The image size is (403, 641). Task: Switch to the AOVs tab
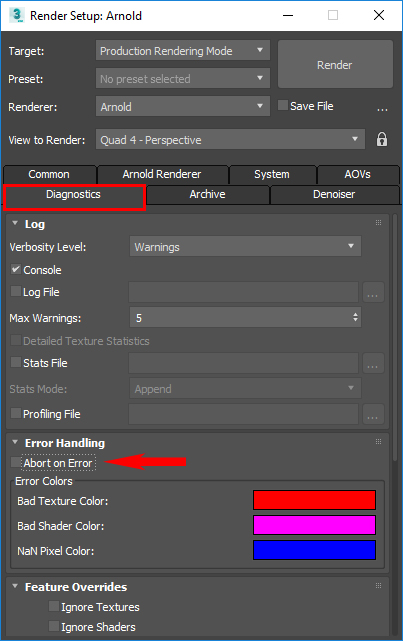click(358, 175)
